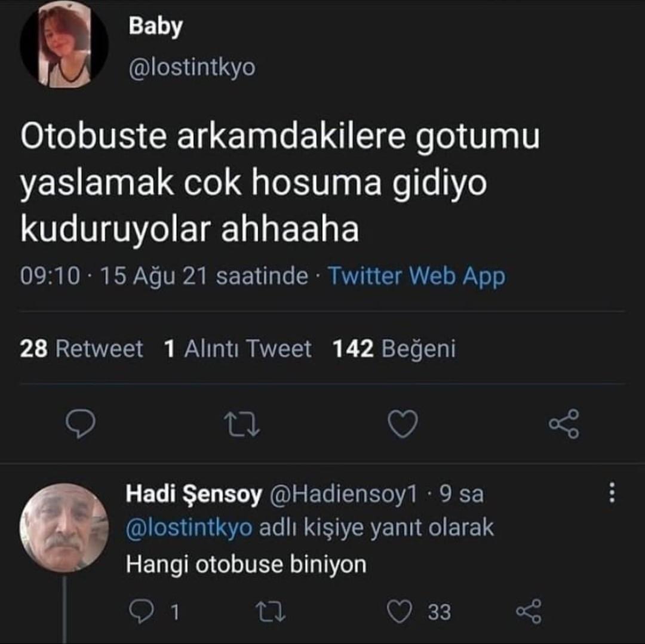Viewport: 645px width, 644px height.
Task: Open the reply text 'Hangi otobuse biniyon'
Action: tap(246, 564)
